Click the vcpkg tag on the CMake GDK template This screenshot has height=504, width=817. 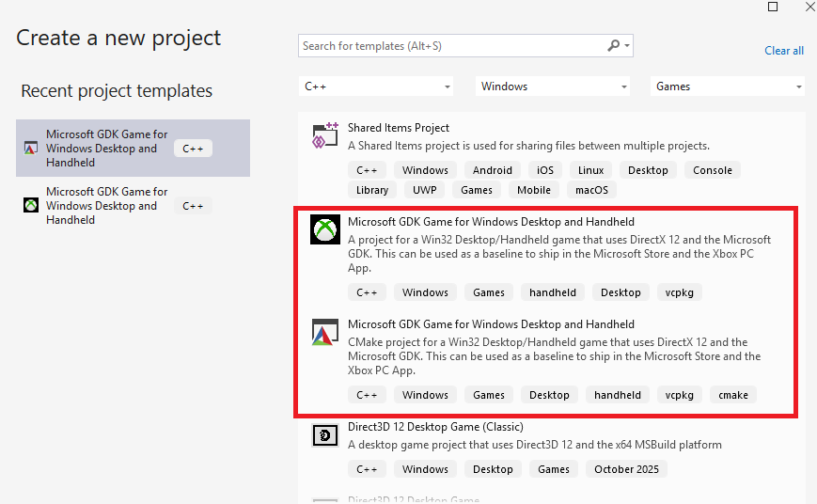tap(680, 395)
